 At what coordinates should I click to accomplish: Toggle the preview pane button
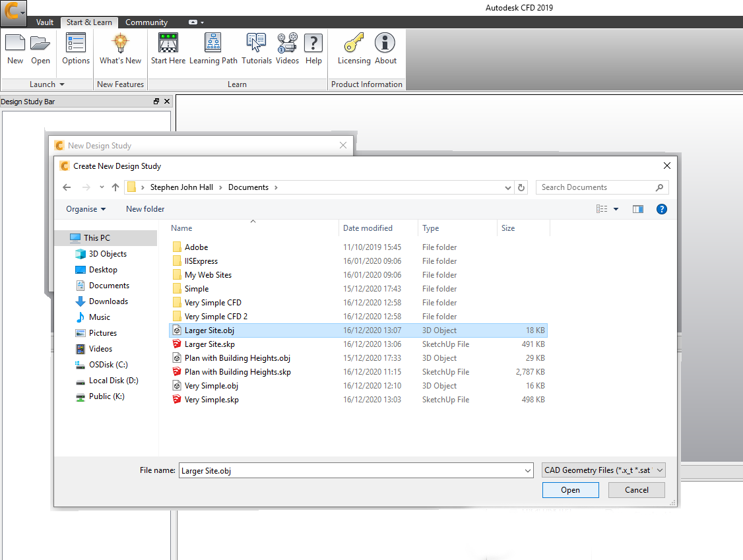click(x=637, y=209)
